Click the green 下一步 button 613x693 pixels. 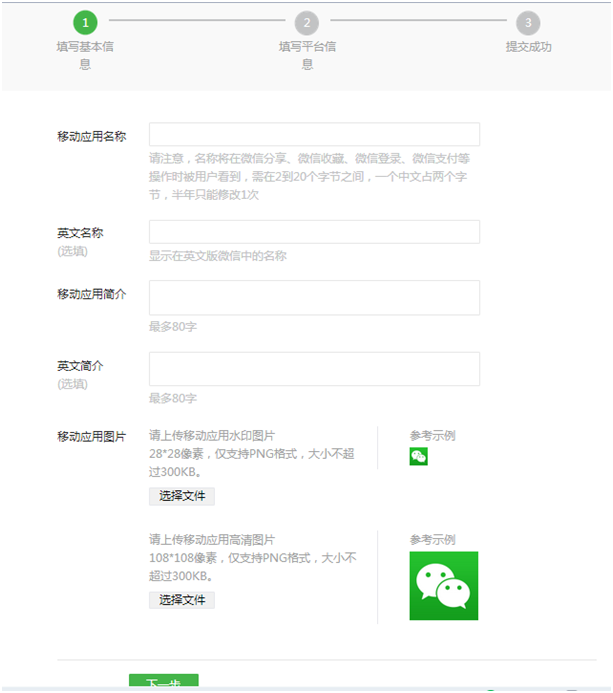[163, 682]
